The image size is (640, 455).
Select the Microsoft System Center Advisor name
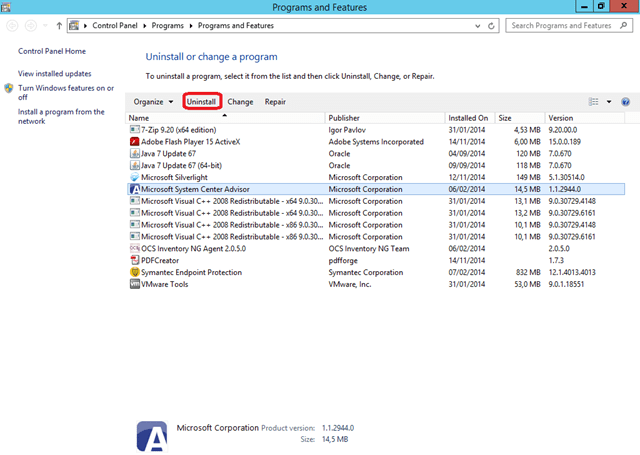pyautogui.click(x=195, y=189)
